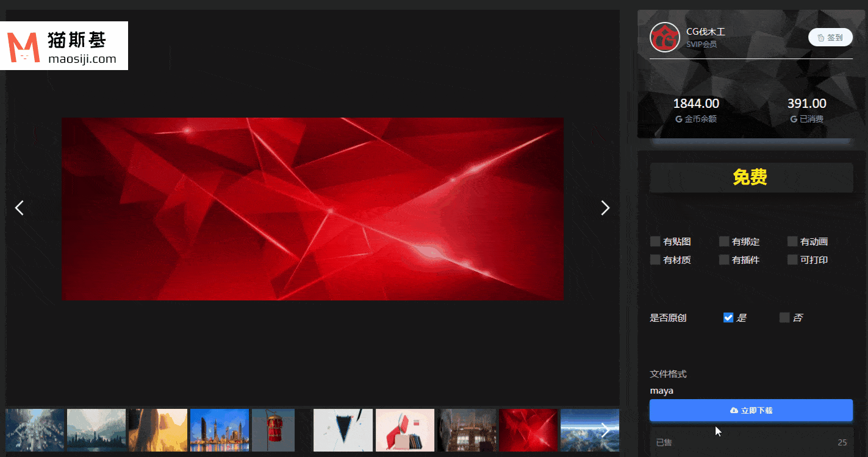
Task: Click the blue 立即下载 download button
Action: coord(751,411)
